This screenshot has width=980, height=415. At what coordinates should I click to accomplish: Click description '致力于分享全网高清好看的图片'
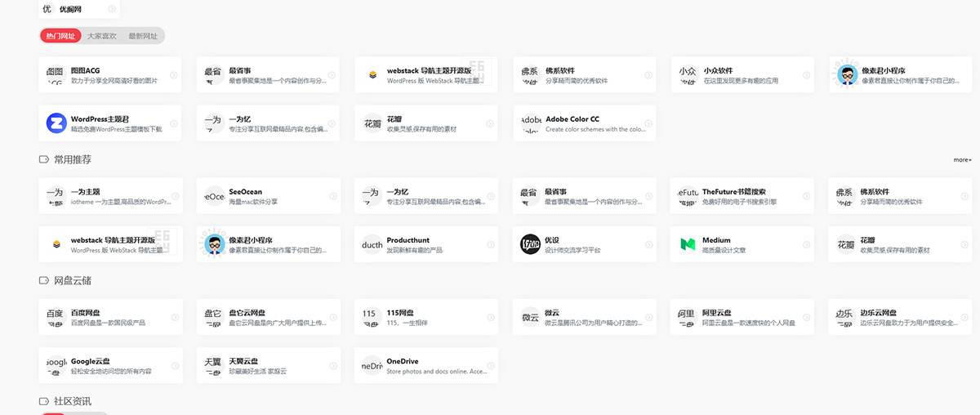click(114, 81)
